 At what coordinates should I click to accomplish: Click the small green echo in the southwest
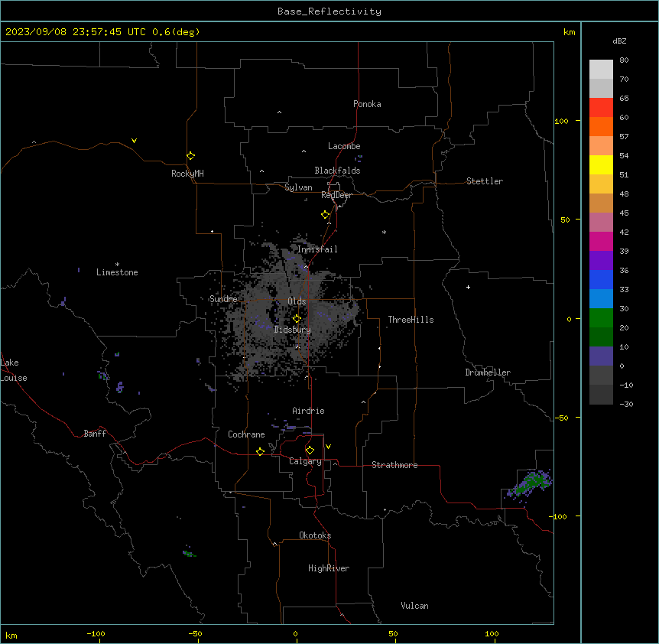click(189, 552)
